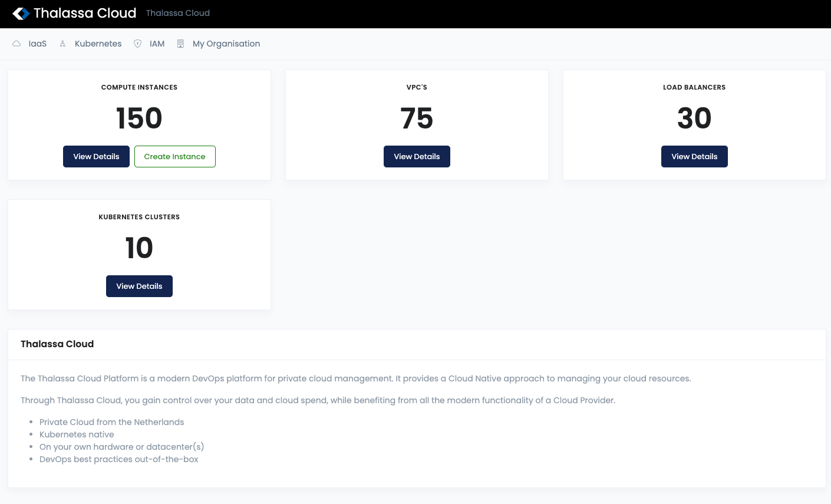Open the IAM menu

pyautogui.click(x=157, y=44)
